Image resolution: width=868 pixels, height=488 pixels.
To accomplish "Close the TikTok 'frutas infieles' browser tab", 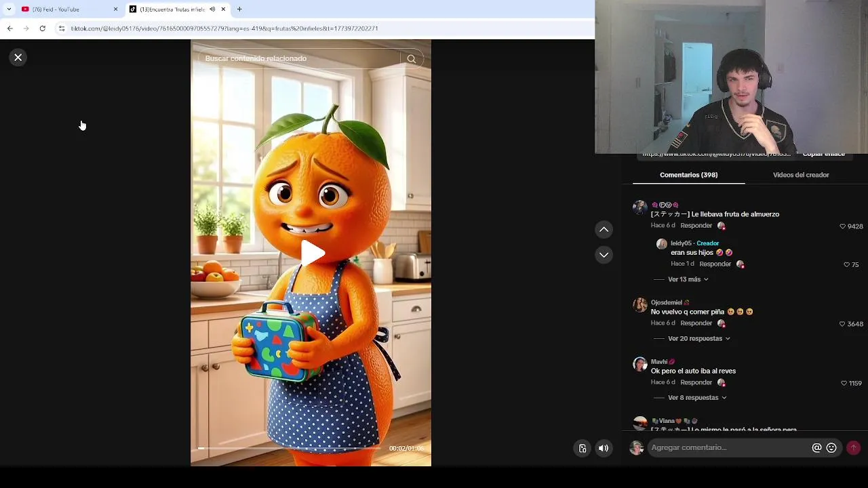I will coord(223,9).
